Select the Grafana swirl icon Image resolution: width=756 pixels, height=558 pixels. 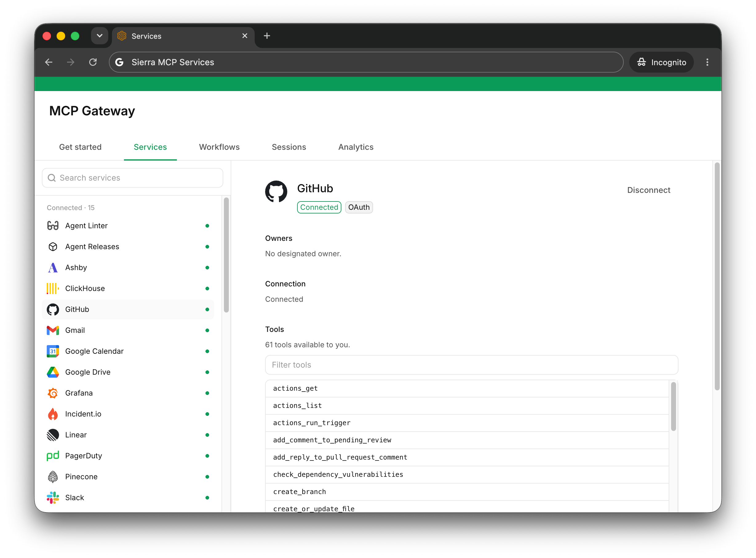[x=53, y=393]
